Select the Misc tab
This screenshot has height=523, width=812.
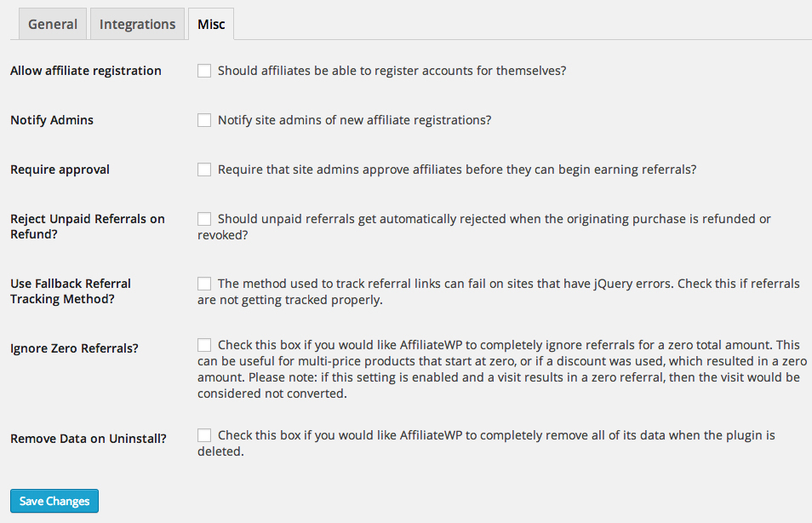coord(211,24)
